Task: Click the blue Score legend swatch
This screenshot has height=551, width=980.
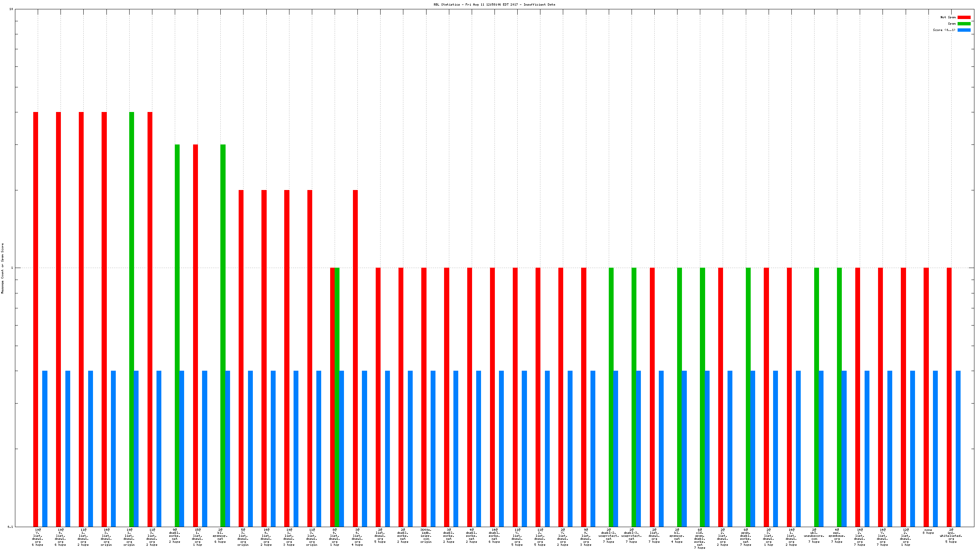Action: (x=964, y=30)
